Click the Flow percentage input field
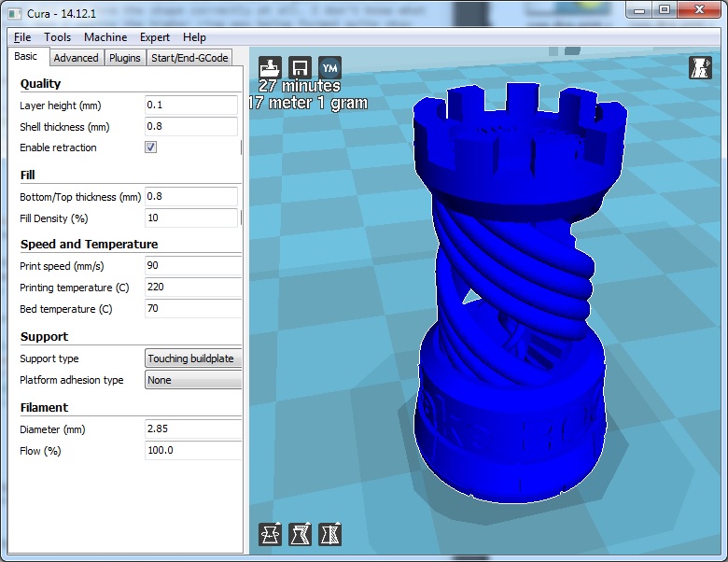Screen dimensions: 728x562 [x=193, y=450]
